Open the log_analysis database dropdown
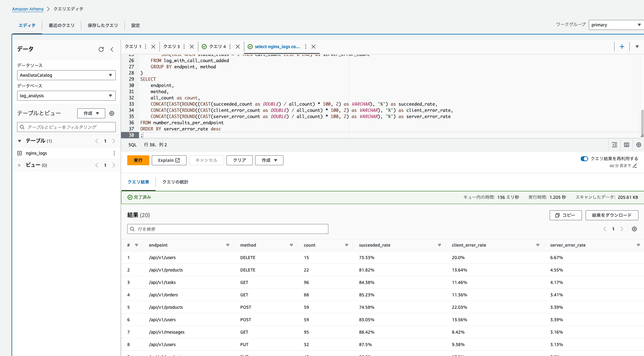This screenshot has height=356, width=644. (x=66, y=96)
